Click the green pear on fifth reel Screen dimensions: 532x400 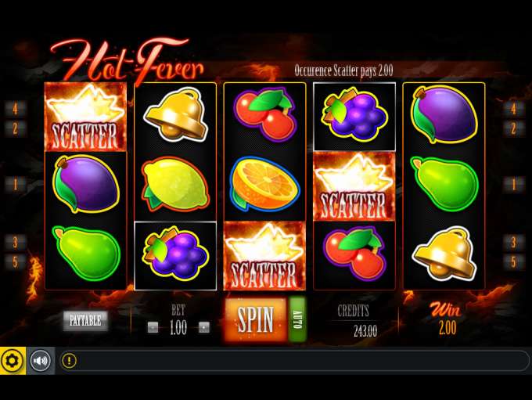coord(445,184)
